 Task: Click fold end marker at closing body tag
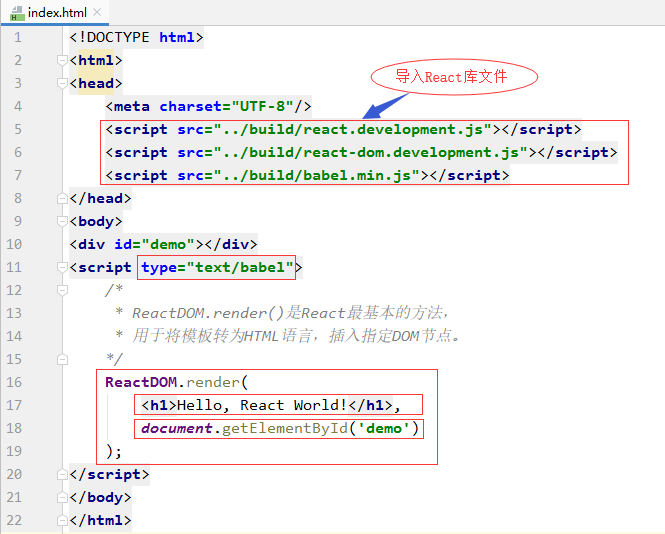click(62, 497)
